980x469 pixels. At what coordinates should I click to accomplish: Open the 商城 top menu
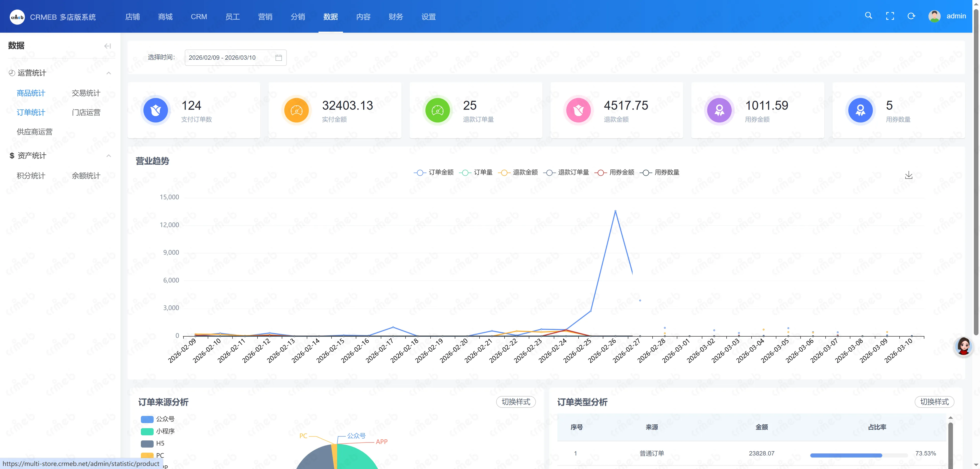pyautogui.click(x=165, y=17)
